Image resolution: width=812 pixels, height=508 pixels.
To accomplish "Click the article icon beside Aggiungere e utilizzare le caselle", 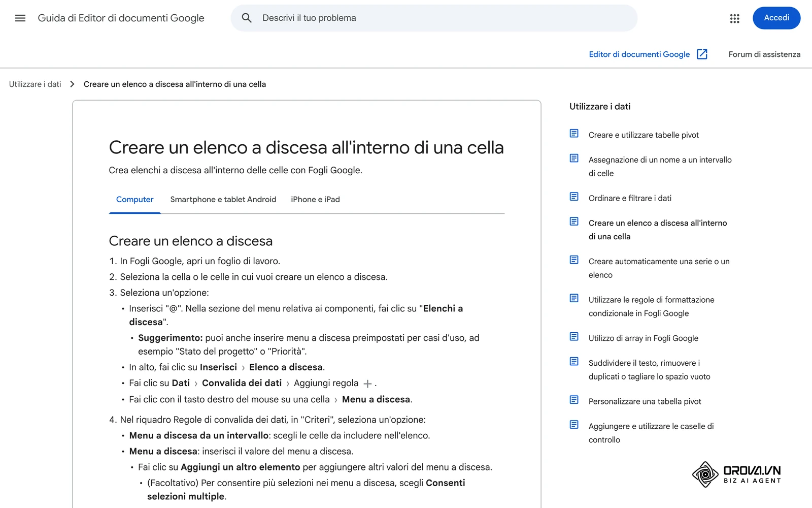I will click(x=574, y=425).
